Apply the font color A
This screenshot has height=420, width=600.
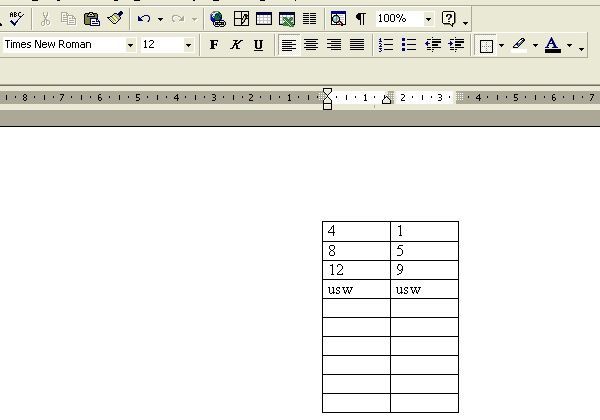553,45
